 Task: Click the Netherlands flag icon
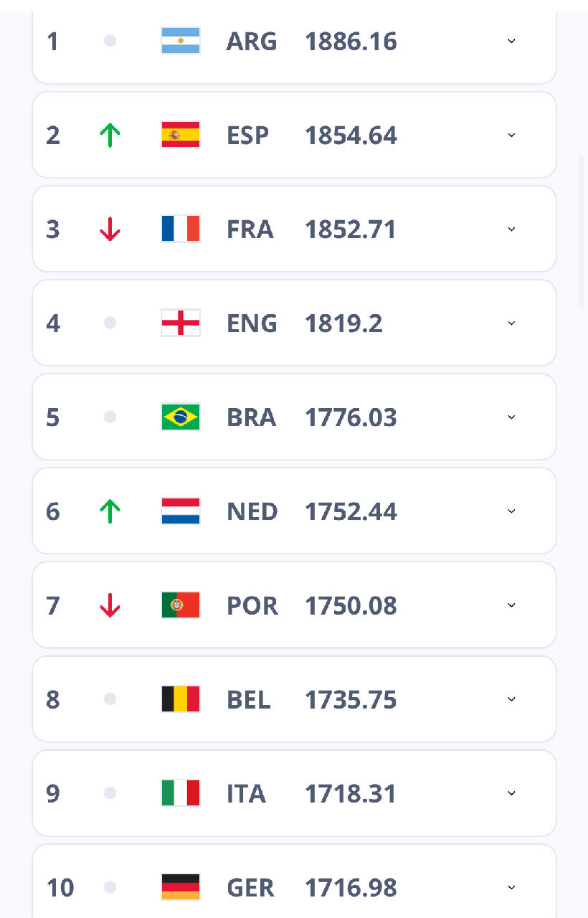(x=181, y=511)
